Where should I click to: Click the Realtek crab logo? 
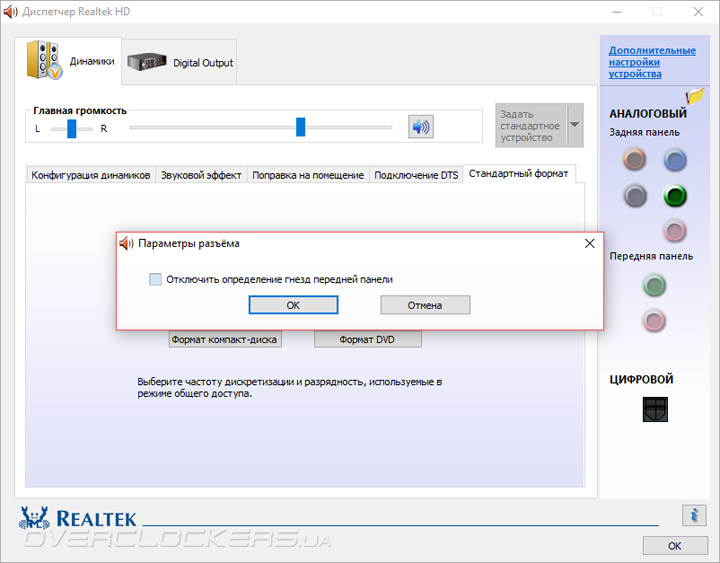34,518
